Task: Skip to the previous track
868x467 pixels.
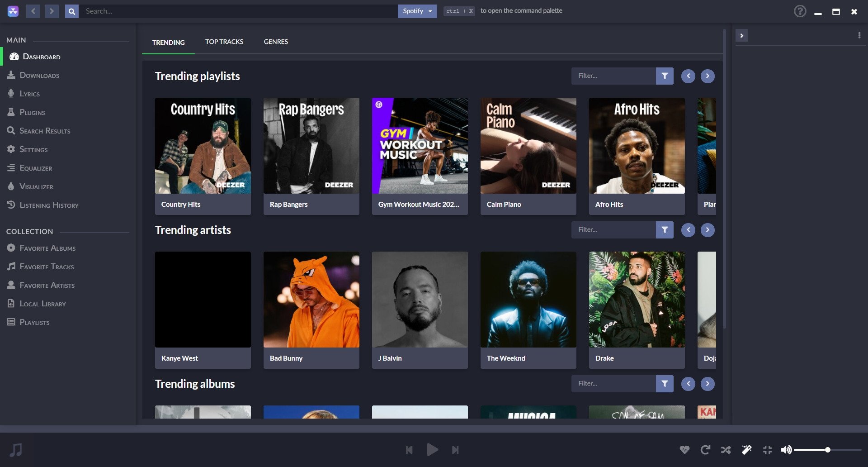Action: pos(409,450)
